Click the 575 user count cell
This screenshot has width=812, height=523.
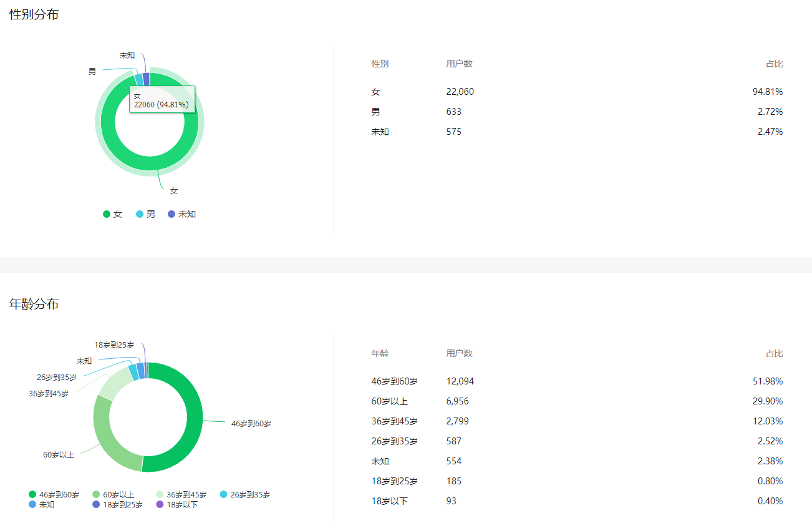[454, 132]
